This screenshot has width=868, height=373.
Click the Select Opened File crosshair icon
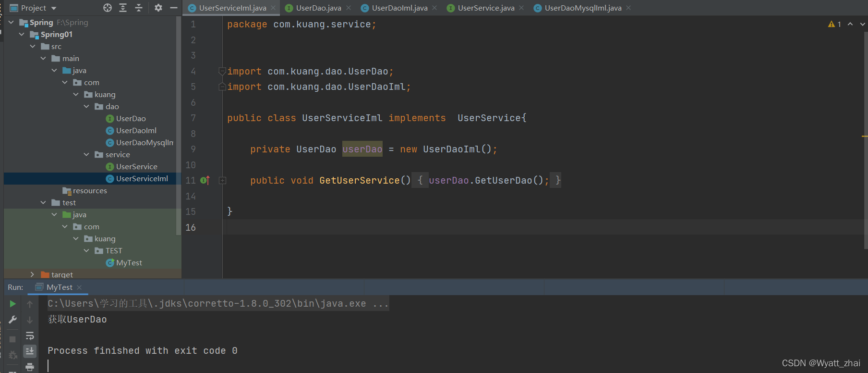pyautogui.click(x=108, y=8)
